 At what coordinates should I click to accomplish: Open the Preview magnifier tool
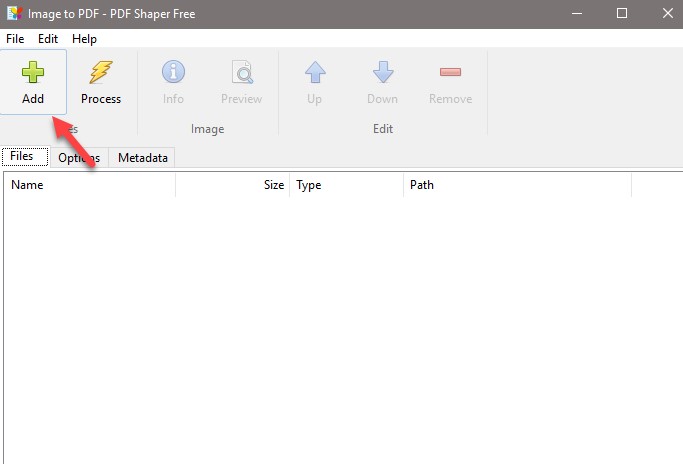point(241,73)
